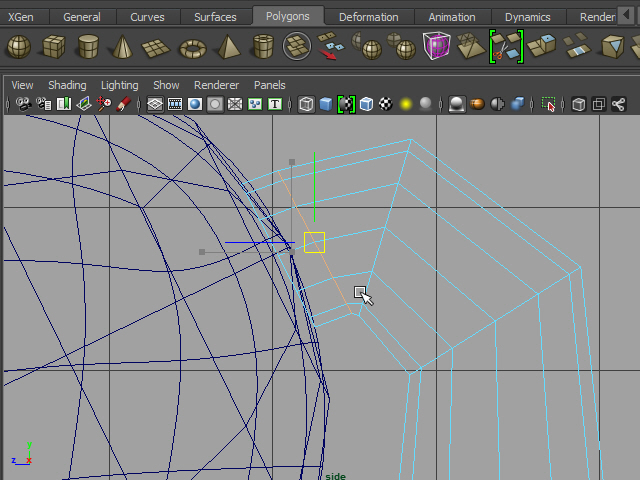The height and width of the screenshot is (480, 640).
Task: Create a polygon cube from the shelf
Action: click(53, 47)
